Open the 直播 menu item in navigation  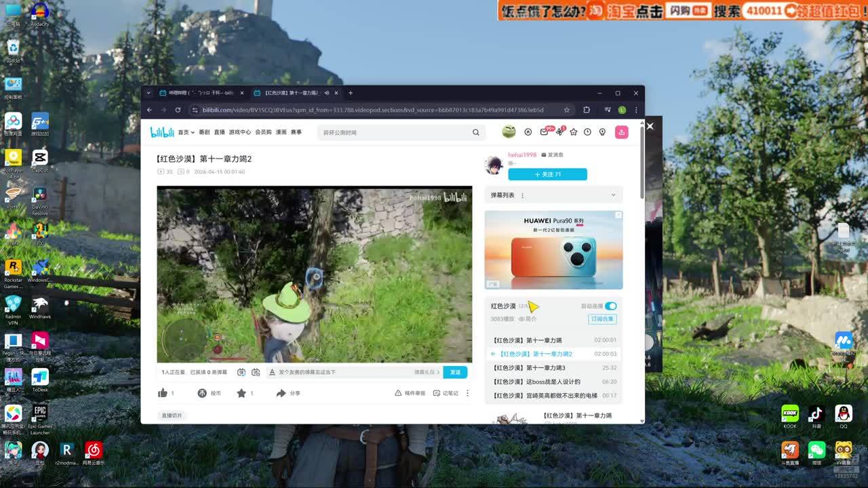click(219, 132)
